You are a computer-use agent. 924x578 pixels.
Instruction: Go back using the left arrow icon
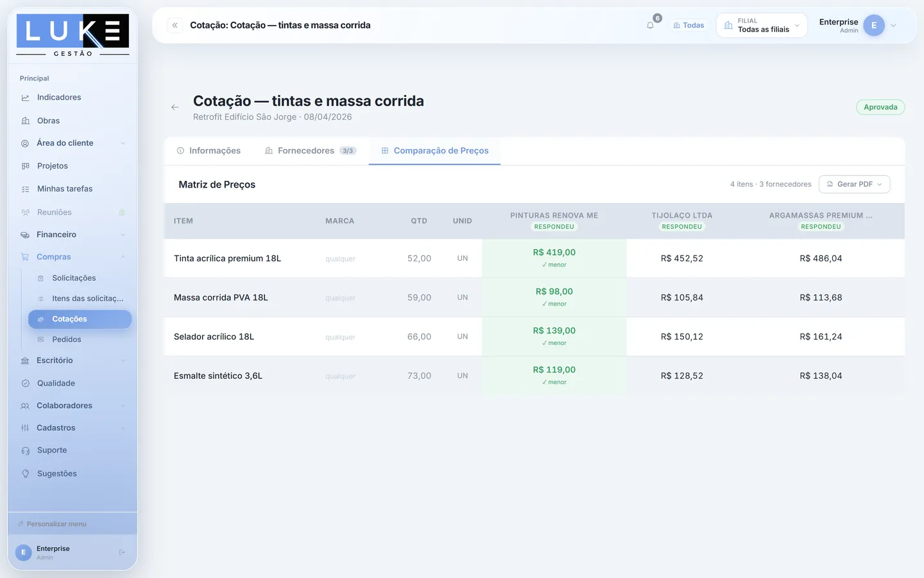tap(175, 107)
